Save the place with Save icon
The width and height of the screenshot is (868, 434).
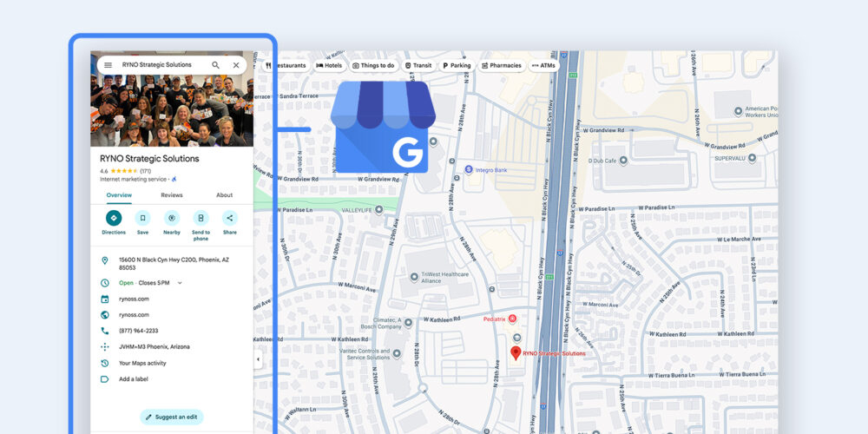point(142,218)
